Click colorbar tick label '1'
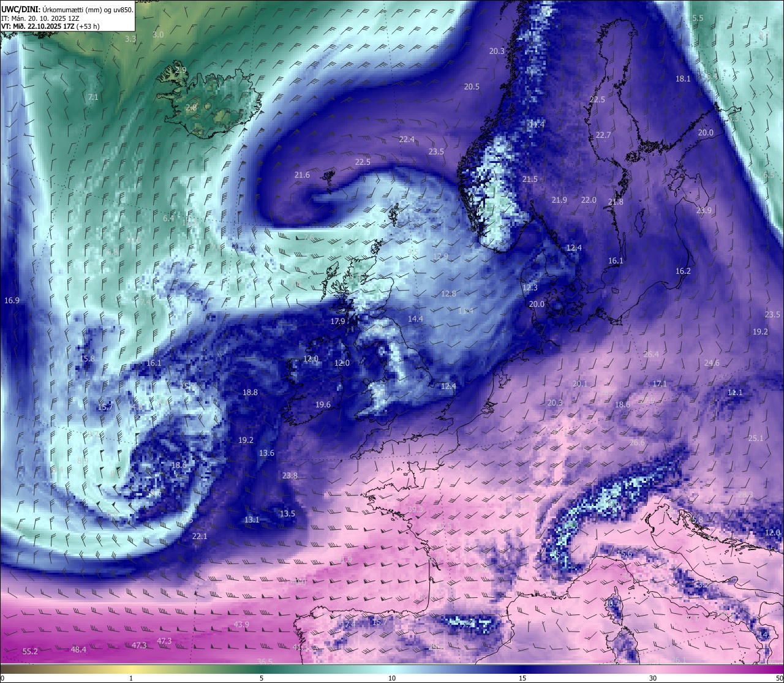 click(131, 678)
